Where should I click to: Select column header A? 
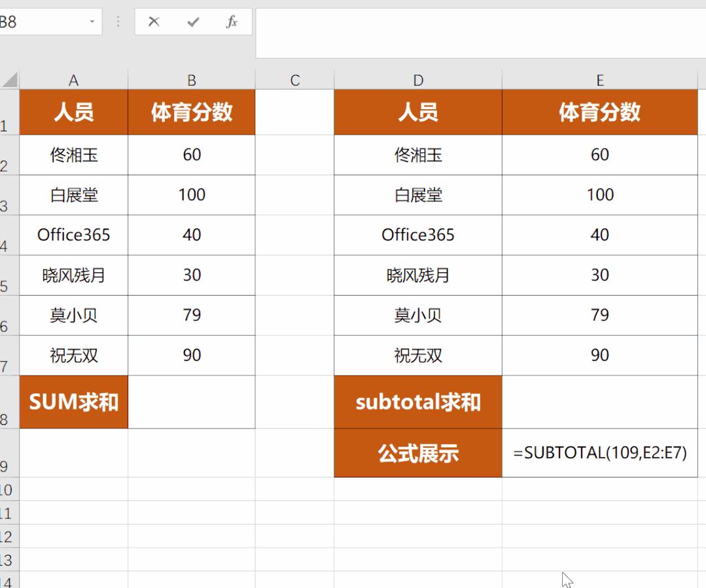(x=74, y=78)
